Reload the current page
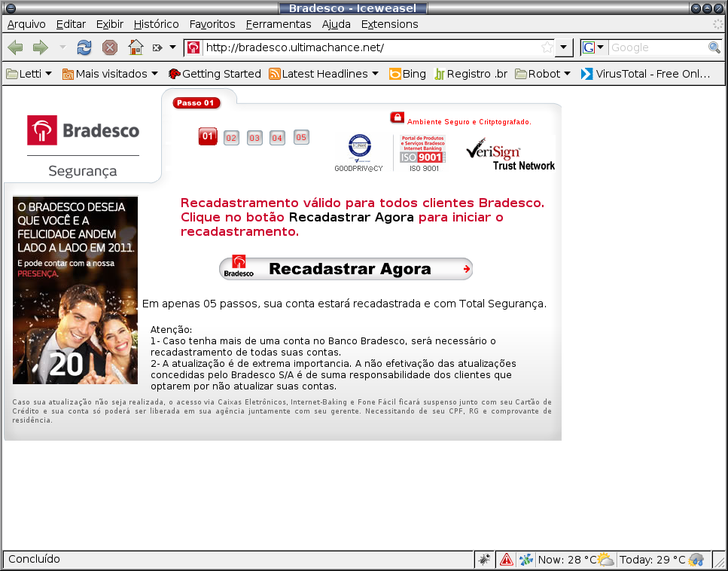Viewport: 728px width, 571px height. (84, 47)
